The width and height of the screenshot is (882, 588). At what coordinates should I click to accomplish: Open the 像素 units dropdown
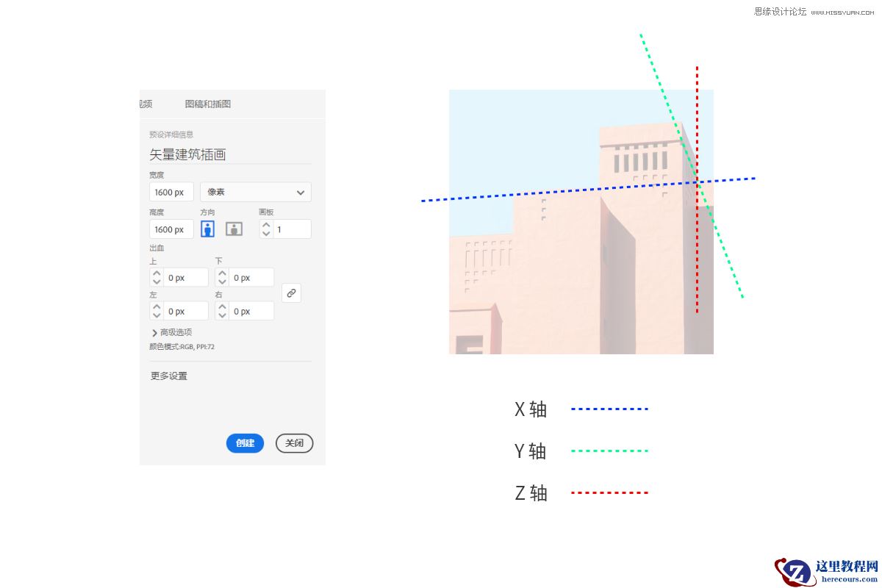click(256, 191)
